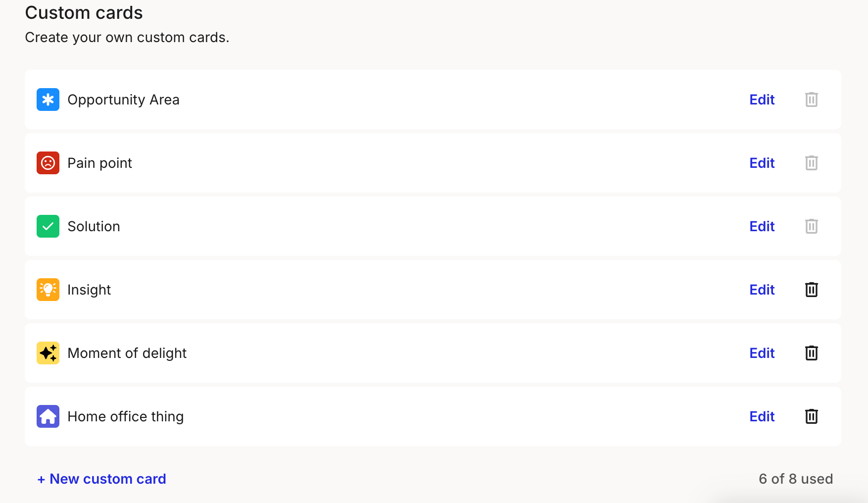Screen dimensions: 868x503
Task: Click the purple house Home office thing icon
Action: coord(48,416)
